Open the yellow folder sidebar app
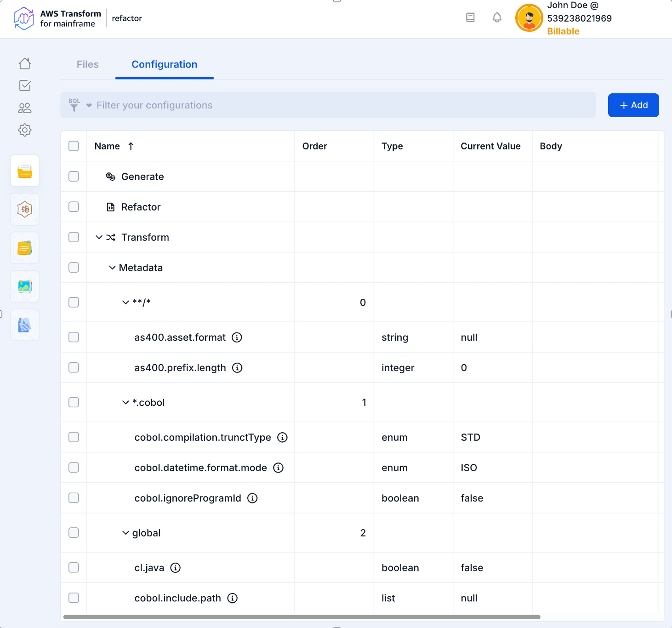This screenshot has height=628, width=672. point(25,171)
